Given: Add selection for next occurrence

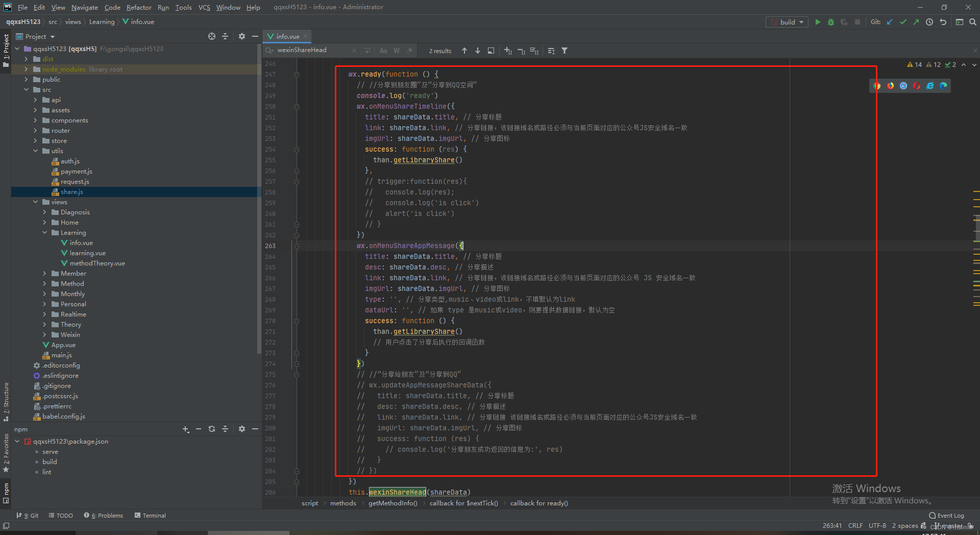Looking at the screenshot, I should (x=508, y=51).
